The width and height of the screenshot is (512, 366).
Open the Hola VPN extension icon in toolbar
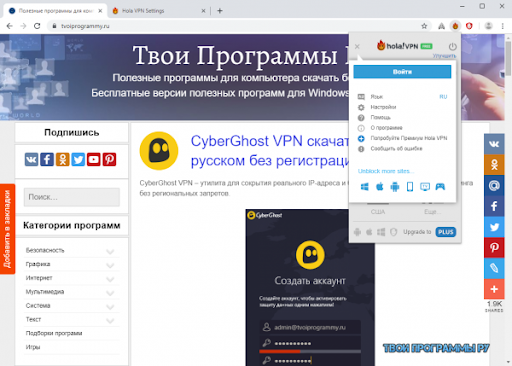[455, 26]
